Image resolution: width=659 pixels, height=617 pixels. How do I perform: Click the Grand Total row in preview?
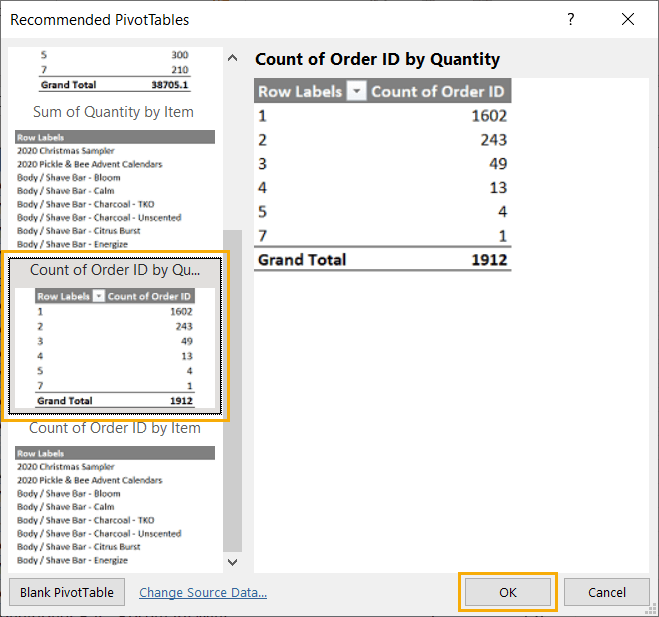click(x=382, y=260)
